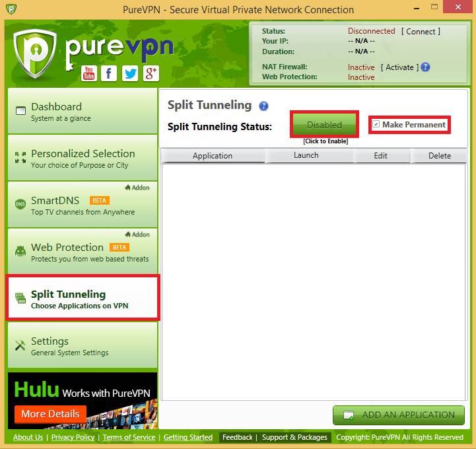Click the Launch column header
This screenshot has width=476, height=449.
306,156
